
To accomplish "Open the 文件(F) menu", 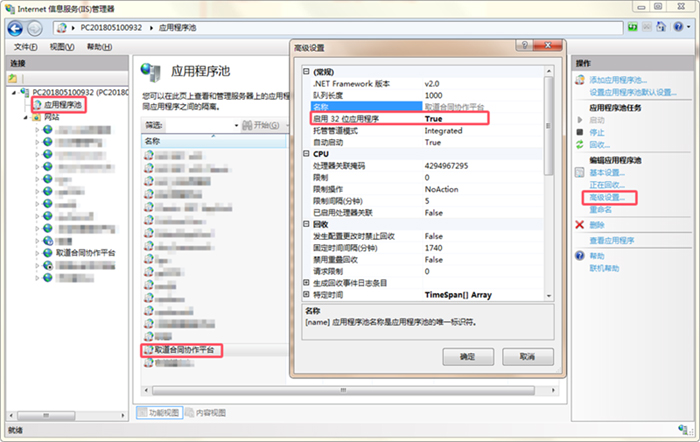I will (25, 47).
